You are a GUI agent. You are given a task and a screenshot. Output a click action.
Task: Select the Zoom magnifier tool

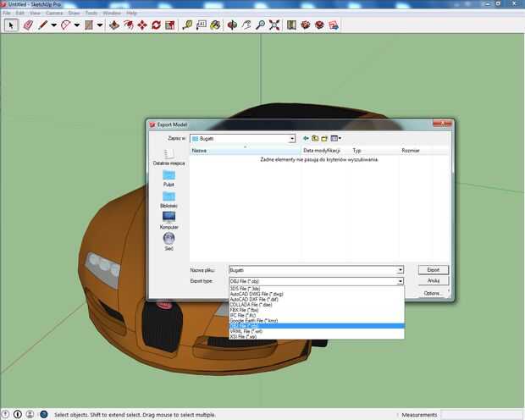point(260,25)
